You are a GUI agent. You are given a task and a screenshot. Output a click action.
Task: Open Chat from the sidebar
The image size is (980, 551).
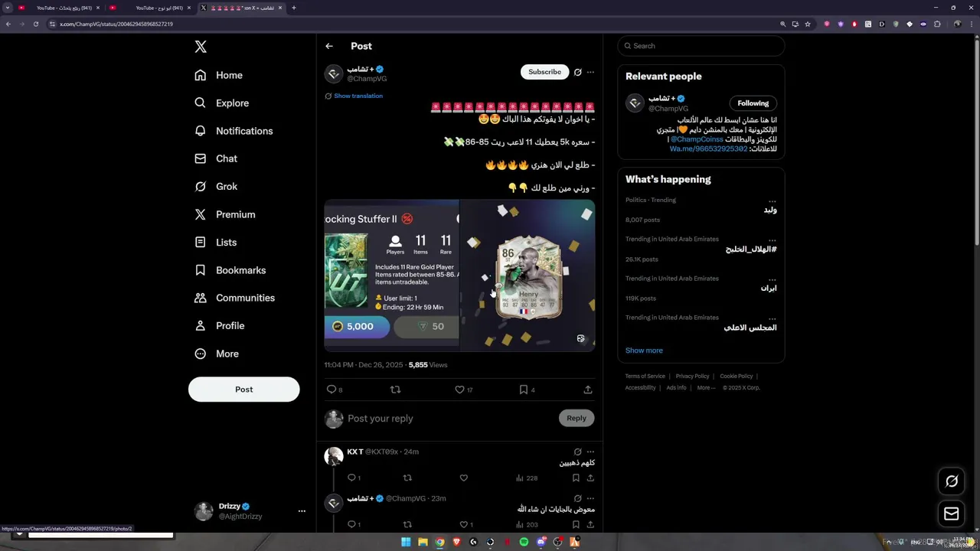[216, 158]
